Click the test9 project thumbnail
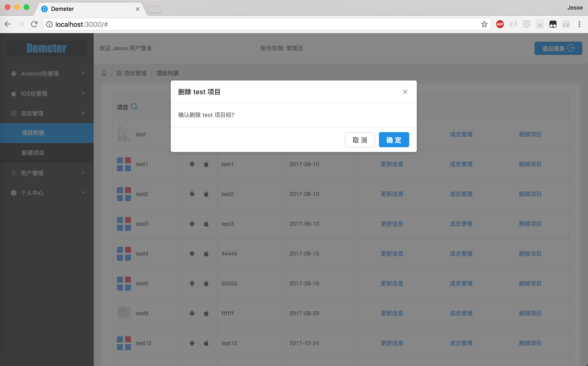 coord(124,313)
